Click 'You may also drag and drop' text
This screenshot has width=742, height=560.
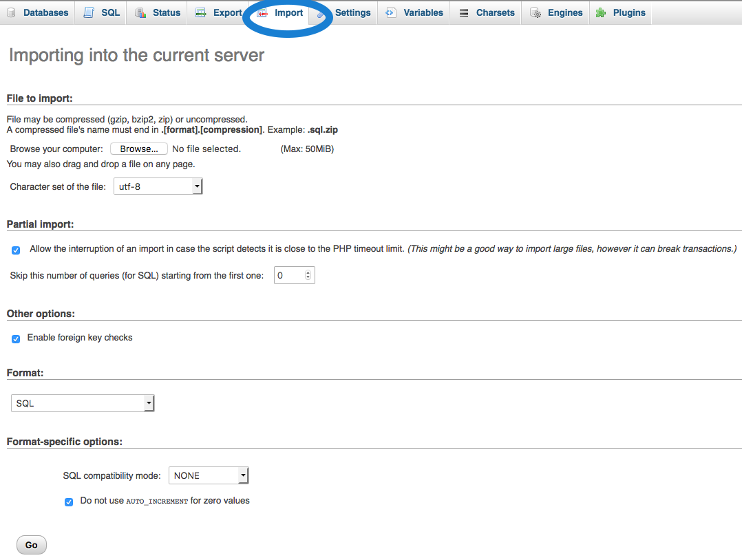(100, 164)
